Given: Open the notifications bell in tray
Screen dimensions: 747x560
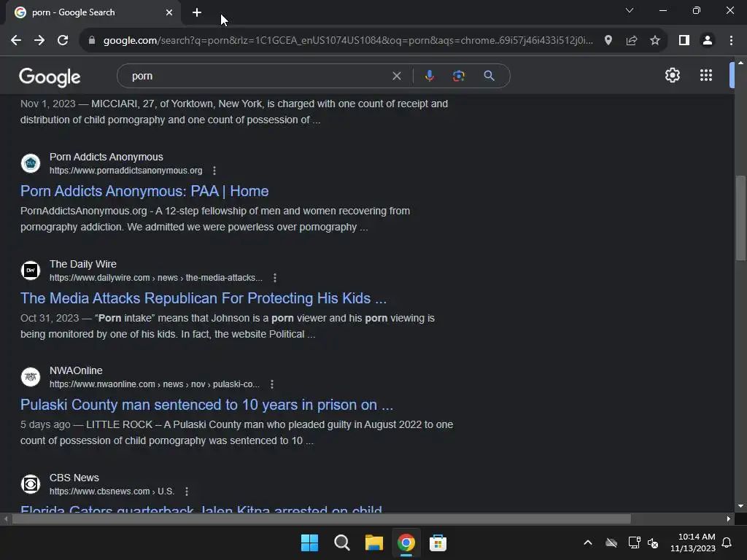Looking at the screenshot, I should pos(727,542).
